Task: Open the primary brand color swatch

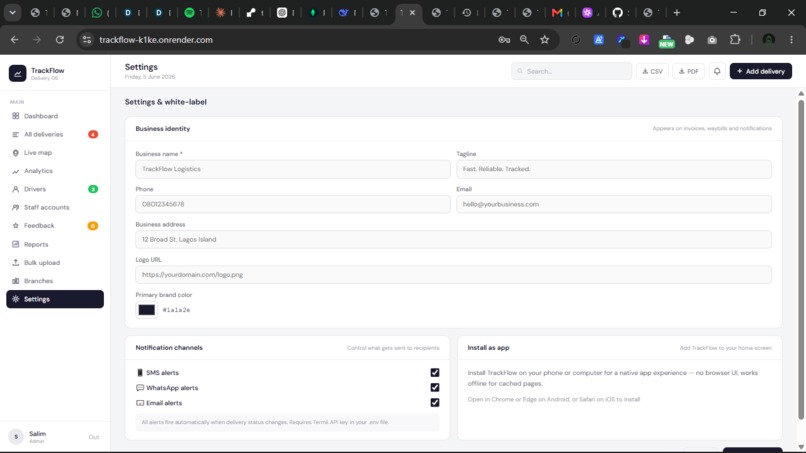Action: point(146,310)
